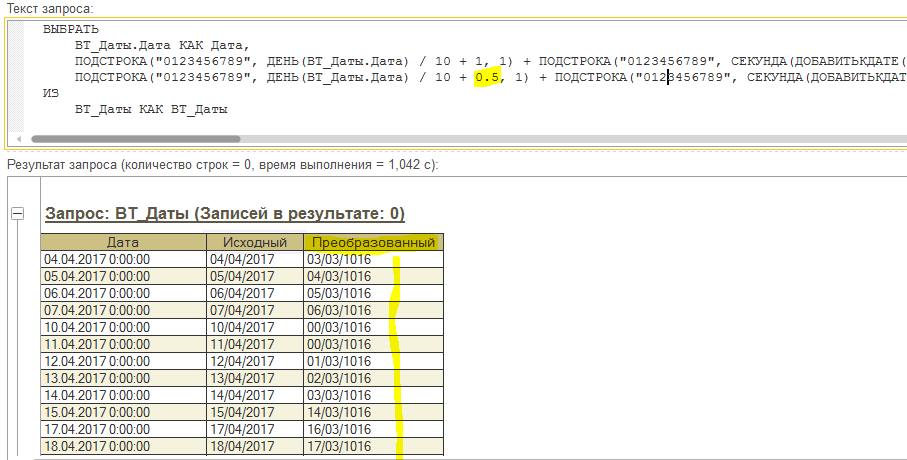Select Исходный value 12/04/2017
Screen dimensions: 907x460
[x=255, y=361]
